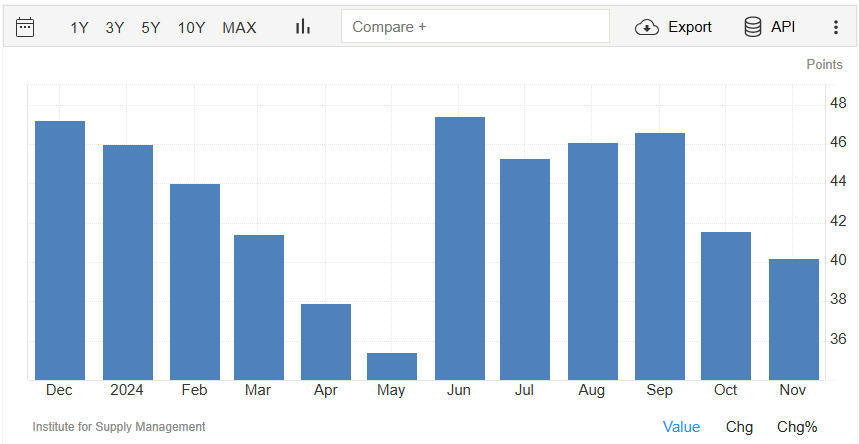Select the 10Y time range
This screenshot has width=859, height=444.
[x=191, y=27]
